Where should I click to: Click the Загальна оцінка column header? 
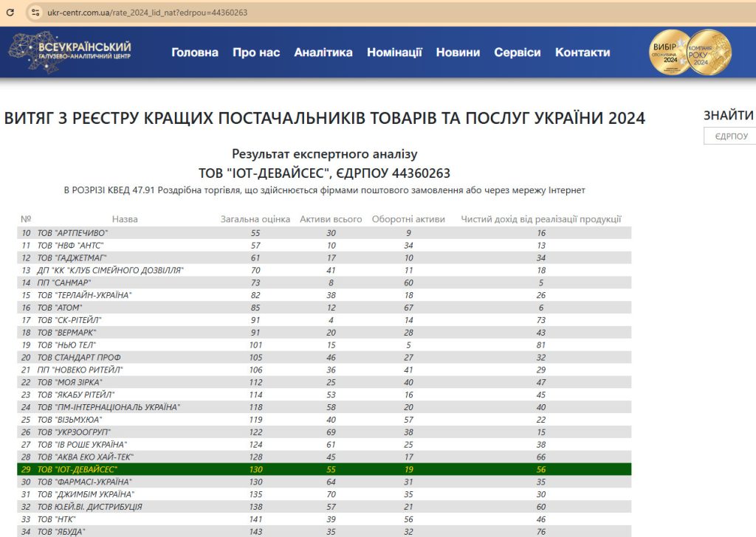point(255,219)
